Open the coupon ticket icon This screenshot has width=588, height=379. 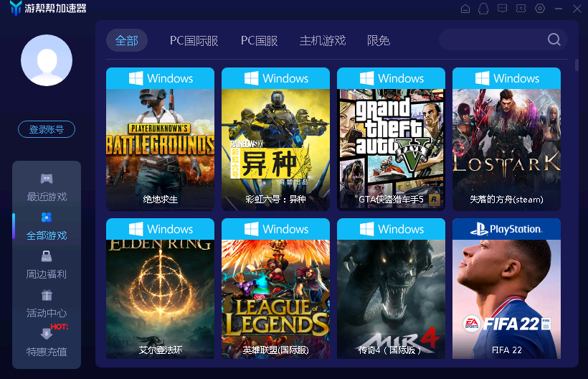click(x=521, y=9)
